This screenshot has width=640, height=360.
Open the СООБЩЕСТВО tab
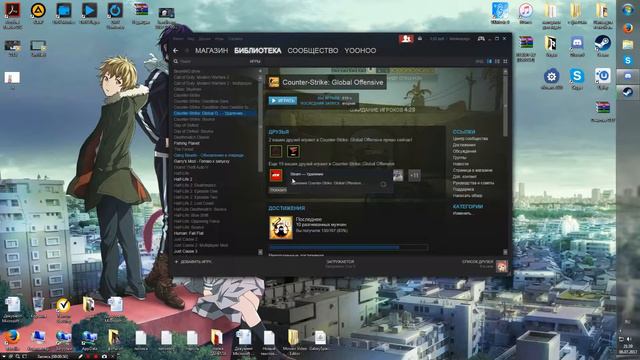tap(313, 51)
